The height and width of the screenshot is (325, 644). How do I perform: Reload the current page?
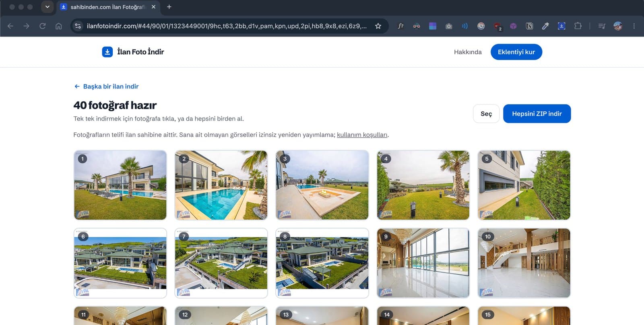tap(43, 26)
